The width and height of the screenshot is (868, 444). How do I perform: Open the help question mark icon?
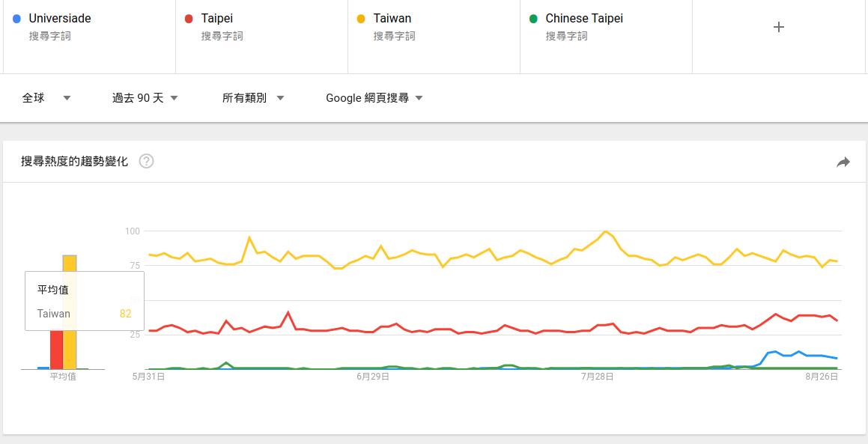coord(147,161)
